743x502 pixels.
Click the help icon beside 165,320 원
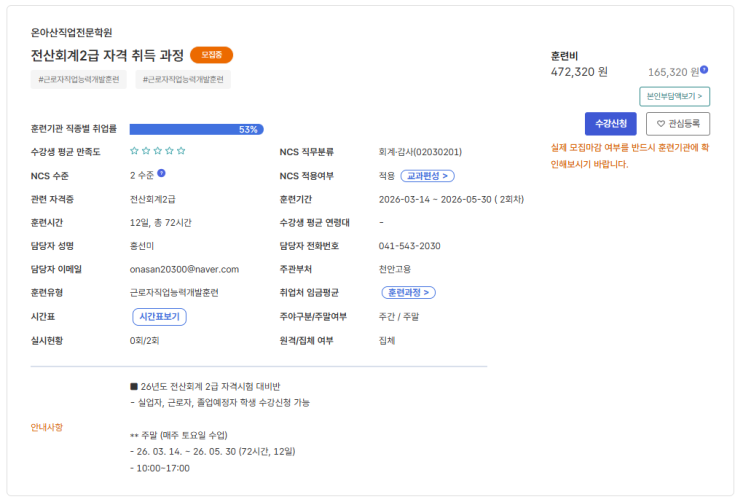pyautogui.click(x=704, y=69)
